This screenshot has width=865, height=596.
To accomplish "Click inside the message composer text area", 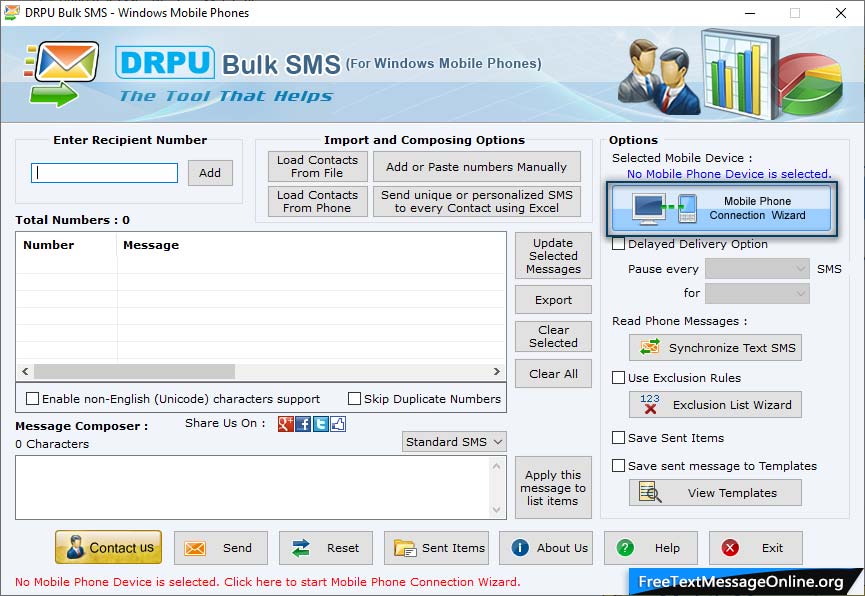I will (x=253, y=487).
